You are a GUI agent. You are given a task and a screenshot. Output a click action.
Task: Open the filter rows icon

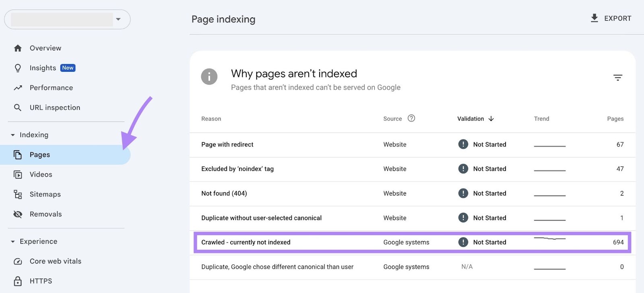pyautogui.click(x=617, y=77)
